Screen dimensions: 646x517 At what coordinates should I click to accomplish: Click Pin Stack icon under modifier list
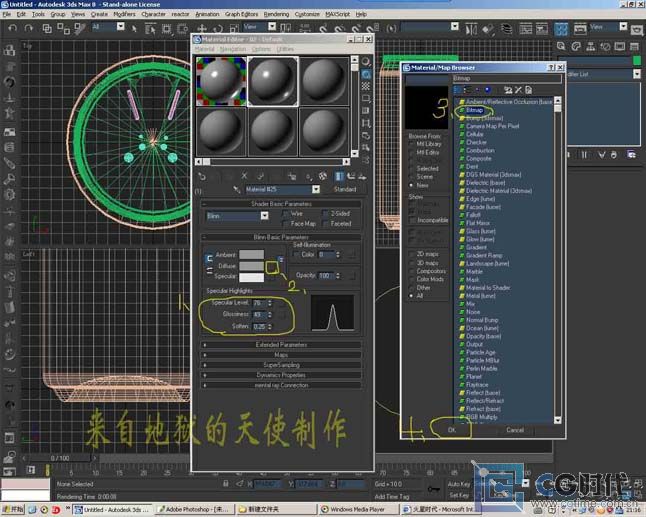tap(568, 155)
